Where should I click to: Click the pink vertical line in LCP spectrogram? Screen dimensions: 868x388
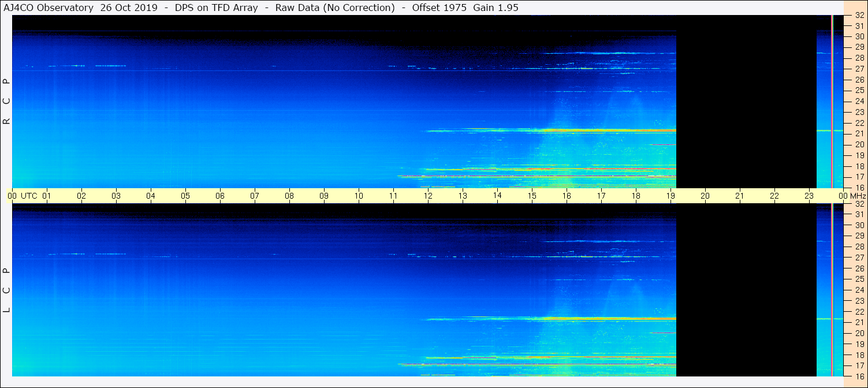click(832, 290)
